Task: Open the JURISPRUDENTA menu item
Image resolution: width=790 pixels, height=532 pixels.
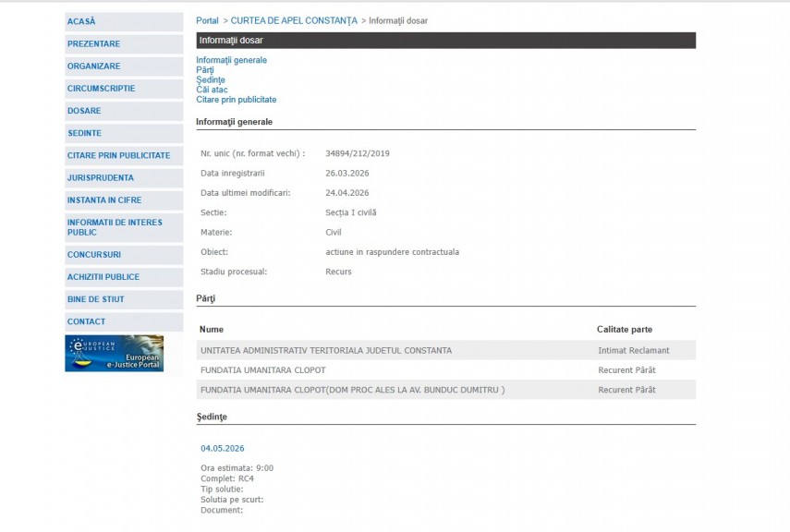Action: pyautogui.click(x=100, y=177)
